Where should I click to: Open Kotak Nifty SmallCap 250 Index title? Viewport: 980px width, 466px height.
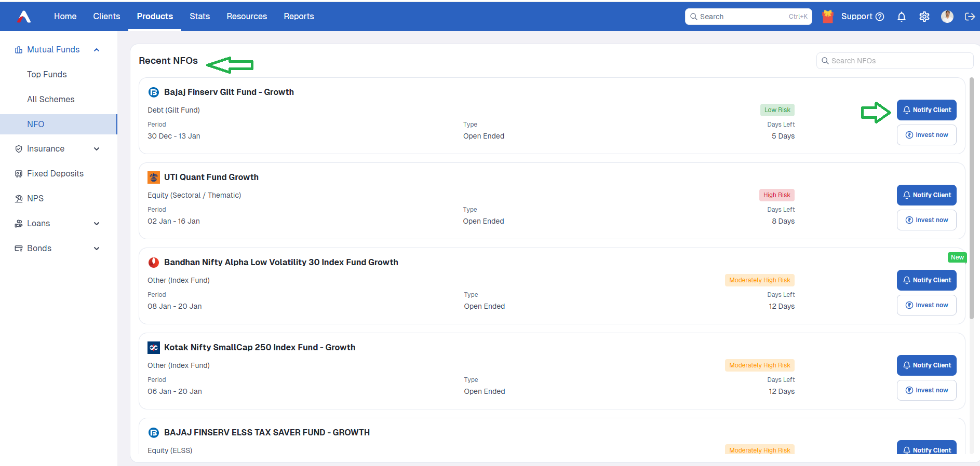260,348
